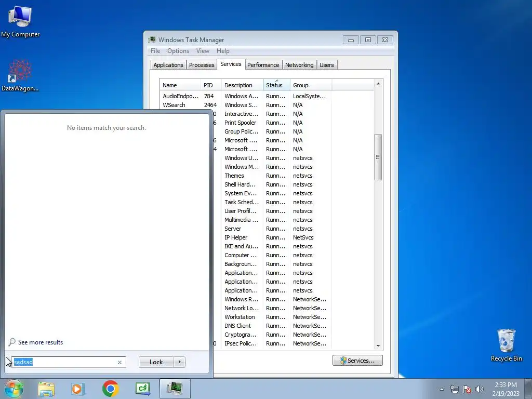This screenshot has height=399, width=532.
Task: Open the Recycle Bin icon
Action: (506, 345)
